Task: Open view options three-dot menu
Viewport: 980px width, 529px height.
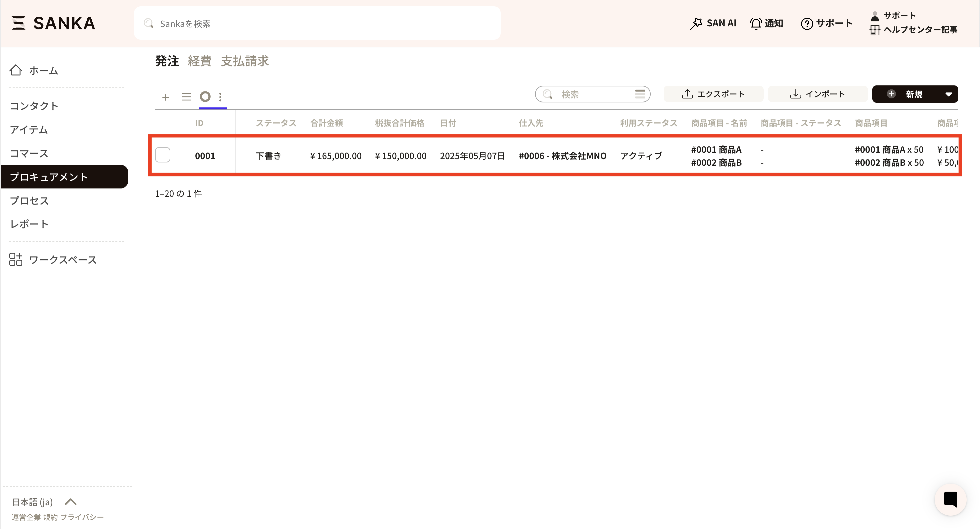Action: [x=220, y=97]
